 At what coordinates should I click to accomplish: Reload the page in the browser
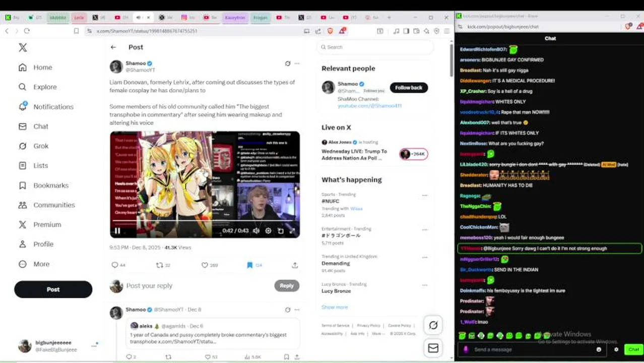point(27,31)
